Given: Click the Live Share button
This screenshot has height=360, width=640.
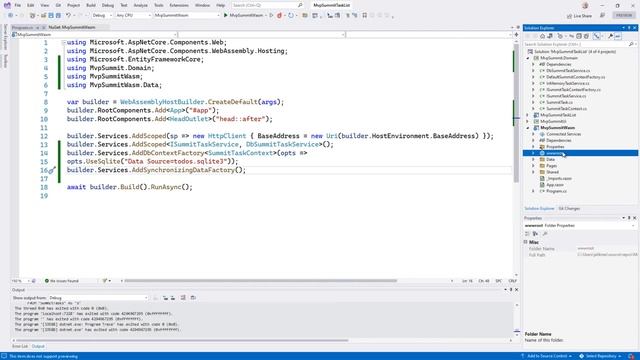Looking at the screenshot, I should pos(580,16).
